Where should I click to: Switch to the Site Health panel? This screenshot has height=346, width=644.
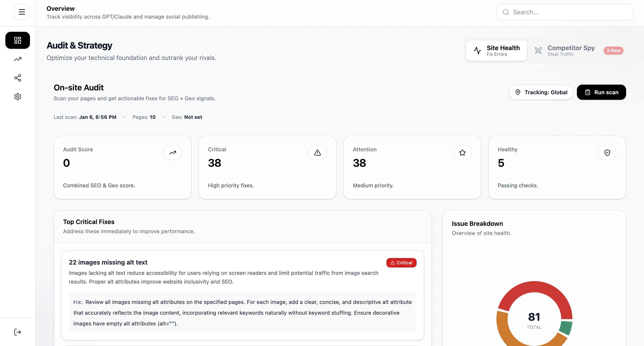(496, 50)
